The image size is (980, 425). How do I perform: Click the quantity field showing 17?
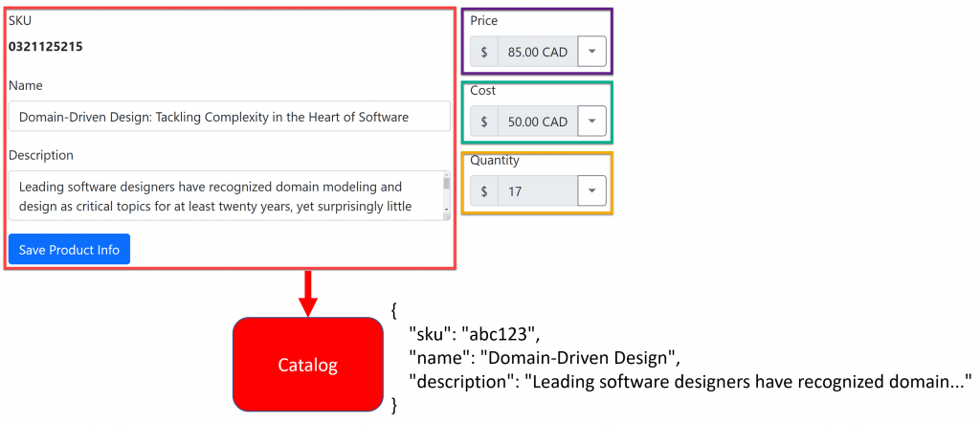click(x=538, y=191)
